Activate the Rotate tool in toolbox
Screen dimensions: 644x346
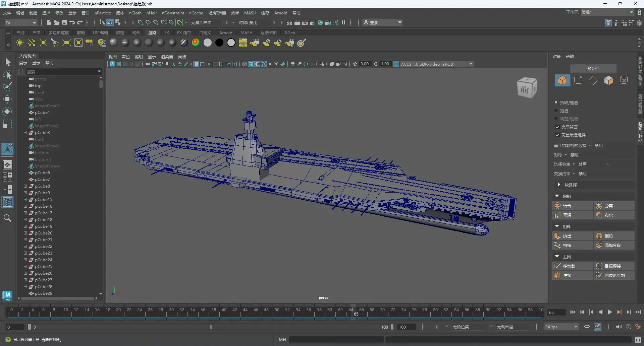(x=7, y=111)
